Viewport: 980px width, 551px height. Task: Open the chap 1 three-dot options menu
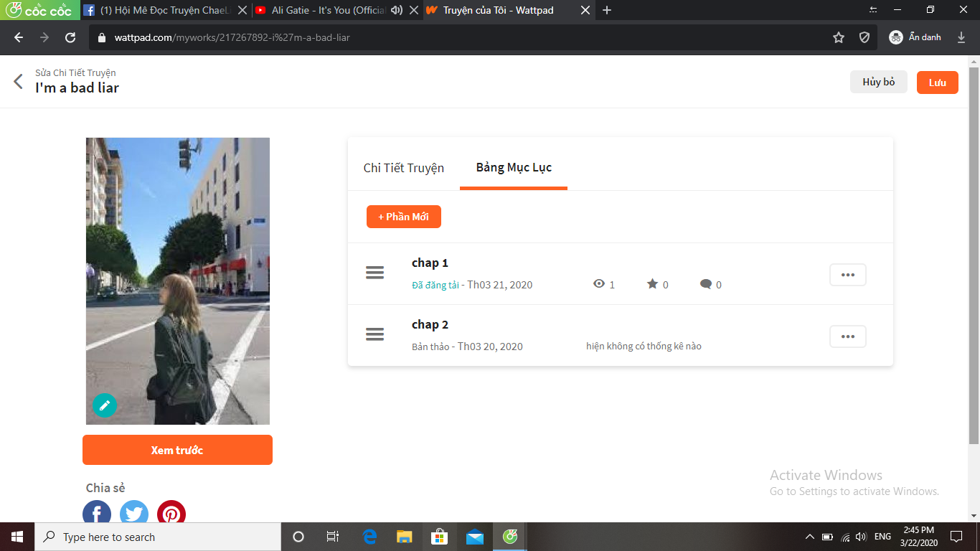tap(847, 275)
